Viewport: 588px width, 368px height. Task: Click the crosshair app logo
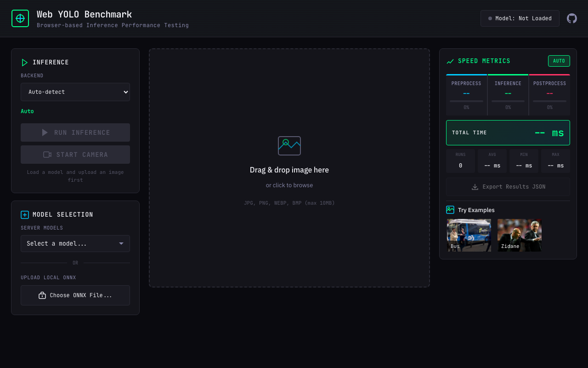pyautogui.click(x=20, y=18)
